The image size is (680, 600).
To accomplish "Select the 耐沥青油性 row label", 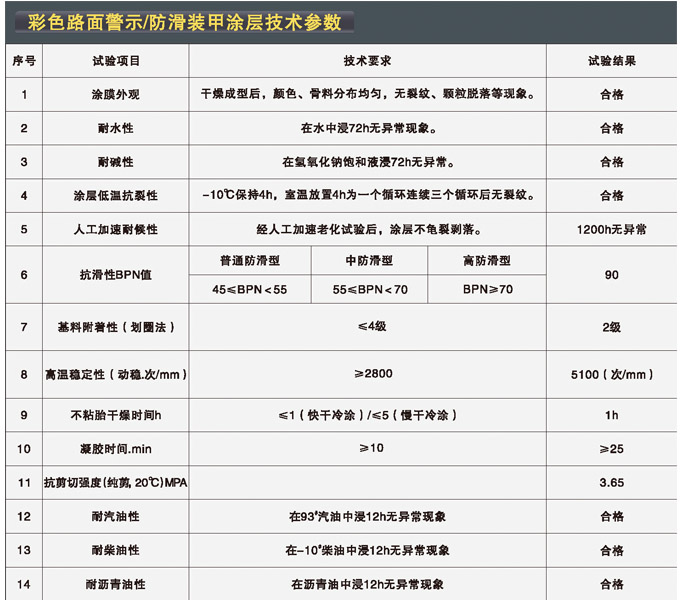I will click(117, 584).
